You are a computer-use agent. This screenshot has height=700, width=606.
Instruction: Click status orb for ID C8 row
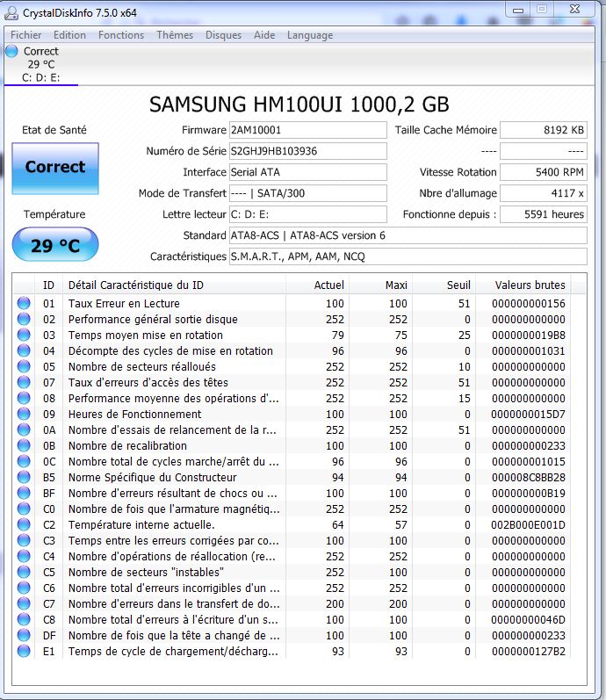[x=24, y=619]
